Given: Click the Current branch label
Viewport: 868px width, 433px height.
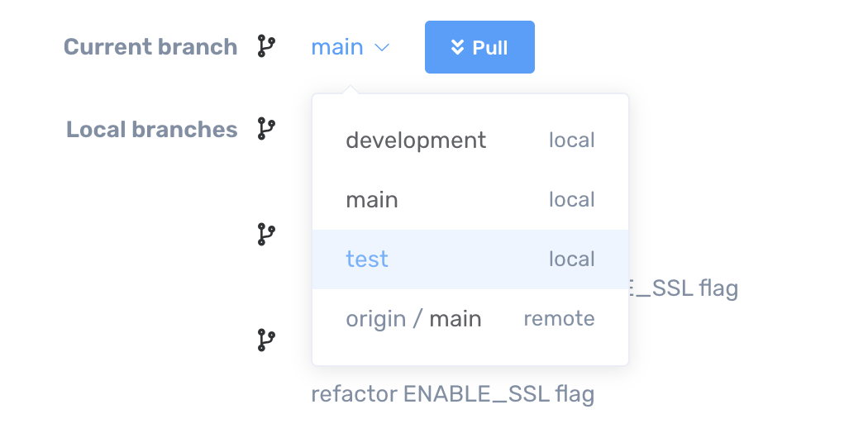Looking at the screenshot, I should click(150, 47).
